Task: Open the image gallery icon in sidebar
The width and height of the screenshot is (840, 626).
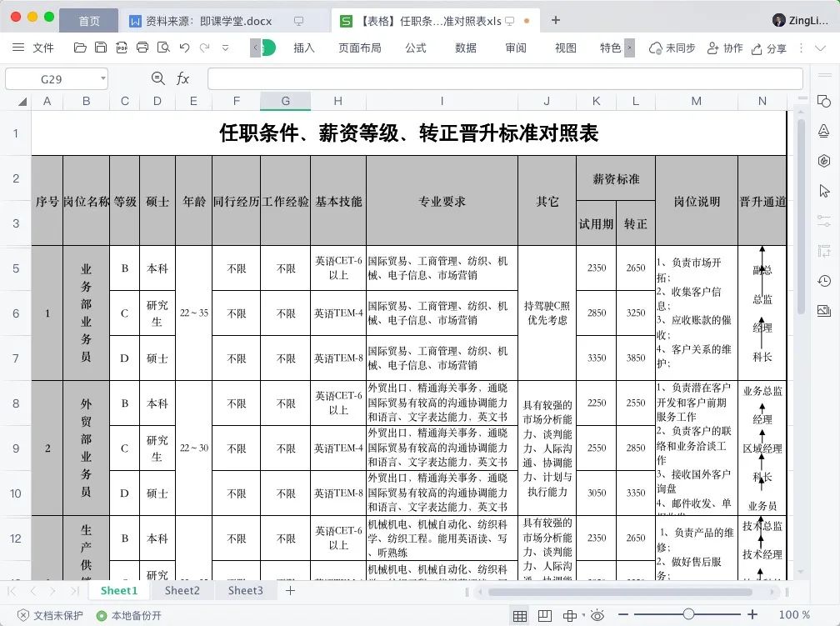Action: coord(824,310)
